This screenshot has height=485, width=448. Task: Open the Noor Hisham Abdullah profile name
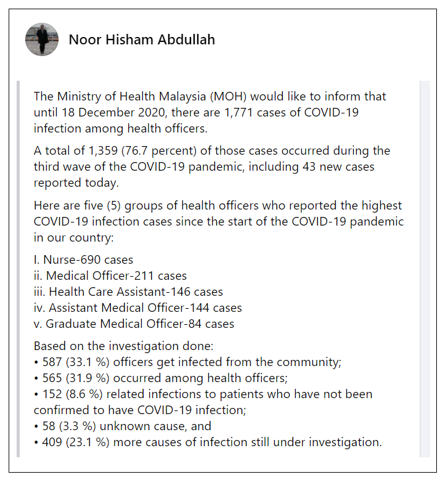click(x=142, y=40)
